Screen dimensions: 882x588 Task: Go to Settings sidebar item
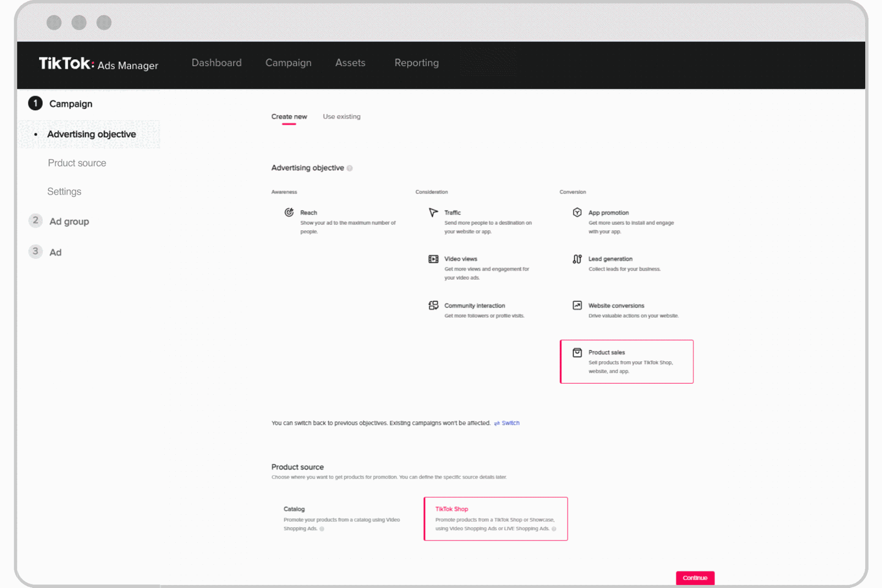pos(64,191)
